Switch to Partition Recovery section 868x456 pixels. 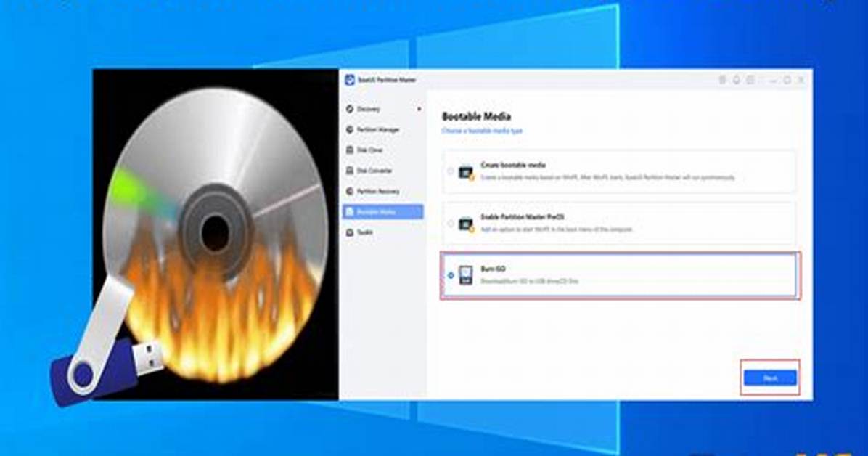pyautogui.click(x=372, y=191)
